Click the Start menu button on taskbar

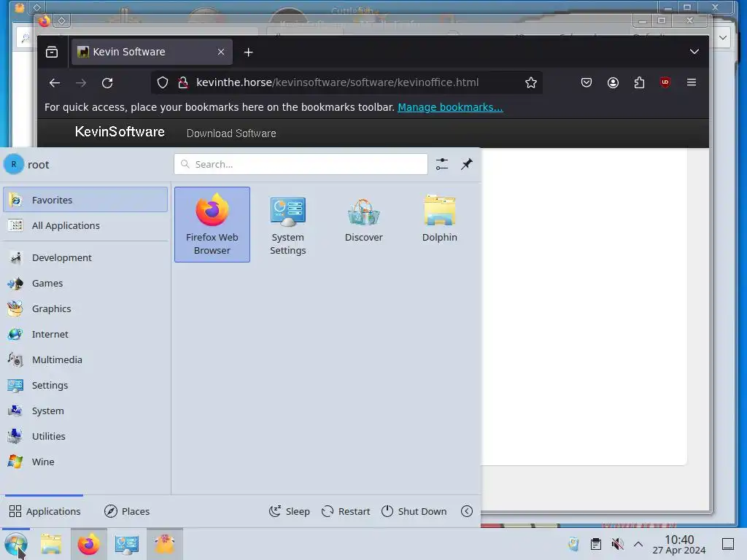[16, 544]
